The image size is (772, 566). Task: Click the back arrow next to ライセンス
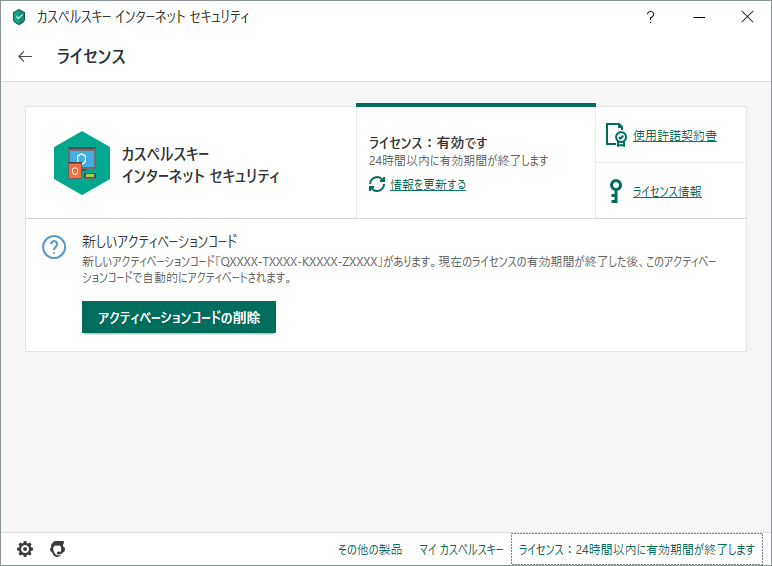tap(25, 57)
